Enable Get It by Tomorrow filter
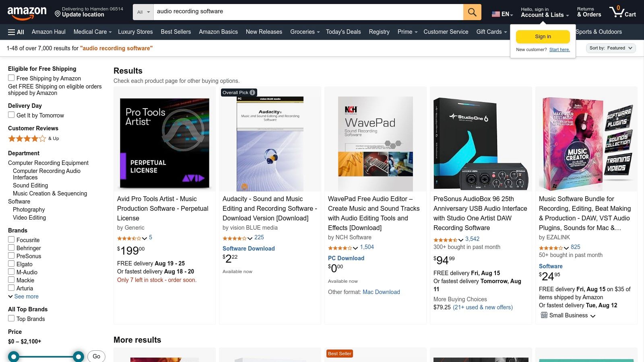Image resolution: width=644 pixels, height=362 pixels. pyautogui.click(x=11, y=115)
